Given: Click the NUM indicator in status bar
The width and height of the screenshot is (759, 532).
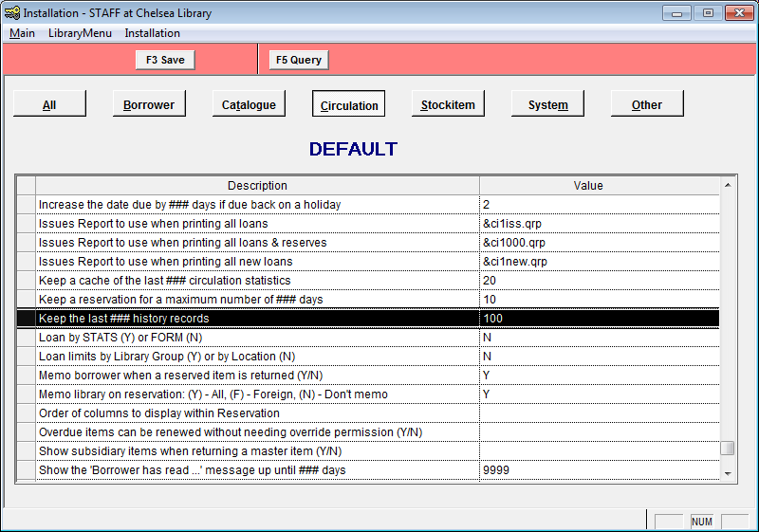Looking at the screenshot, I should (701, 522).
